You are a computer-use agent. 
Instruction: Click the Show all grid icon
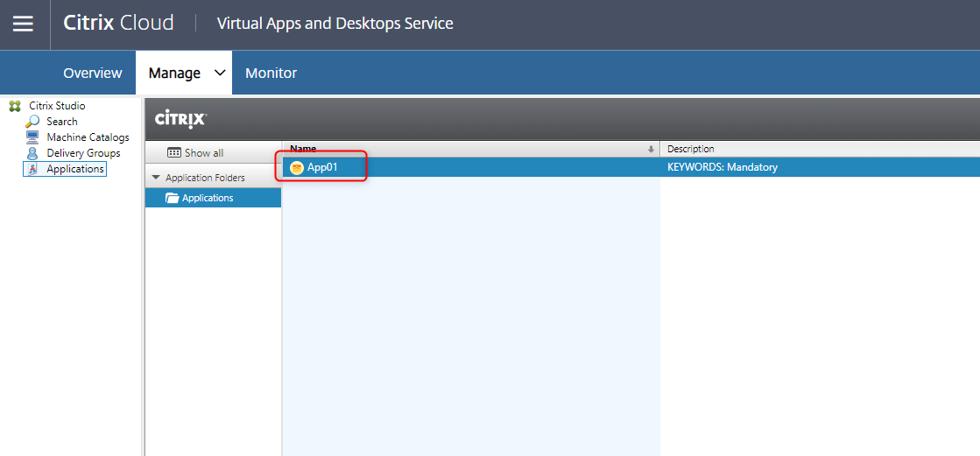click(174, 153)
